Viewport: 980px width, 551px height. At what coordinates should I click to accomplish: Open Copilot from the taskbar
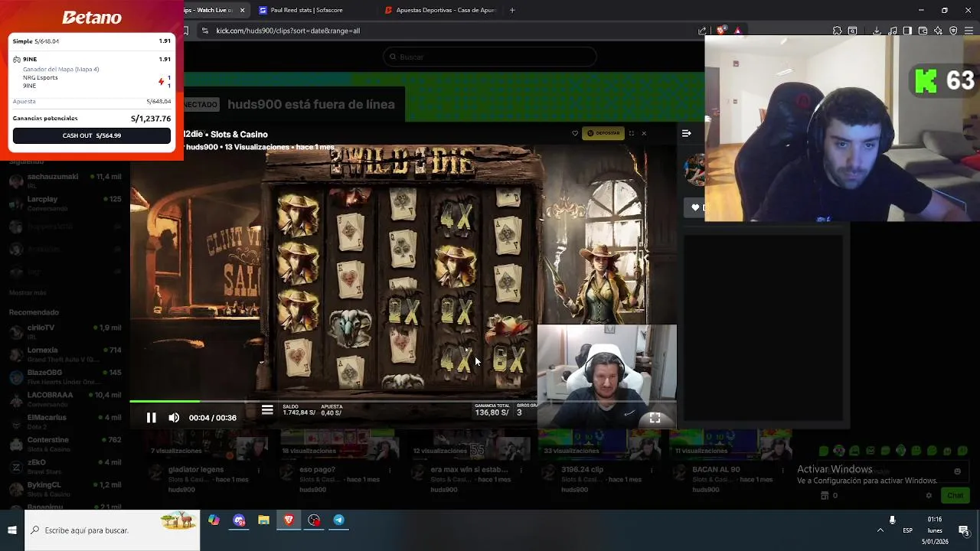pos(214,520)
